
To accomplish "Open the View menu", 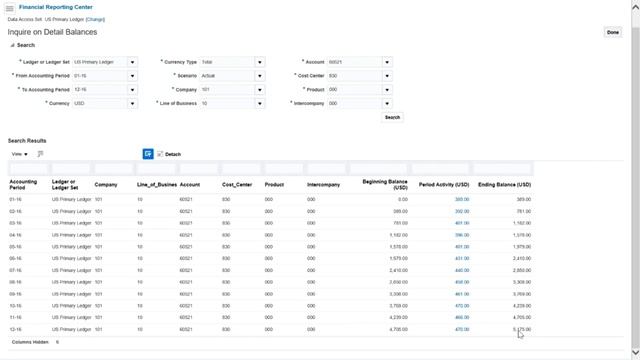I will [x=20, y=154].
